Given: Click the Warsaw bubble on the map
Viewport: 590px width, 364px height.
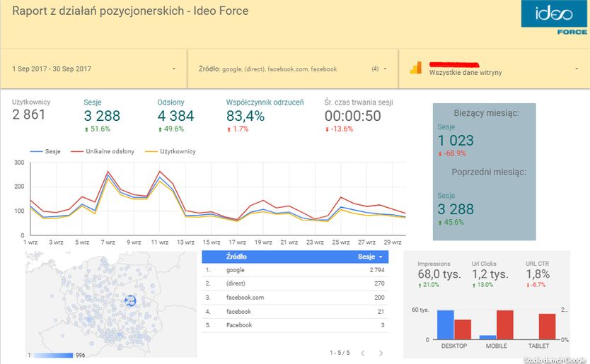Looking at the screenshot, I should tap(130, 300).
